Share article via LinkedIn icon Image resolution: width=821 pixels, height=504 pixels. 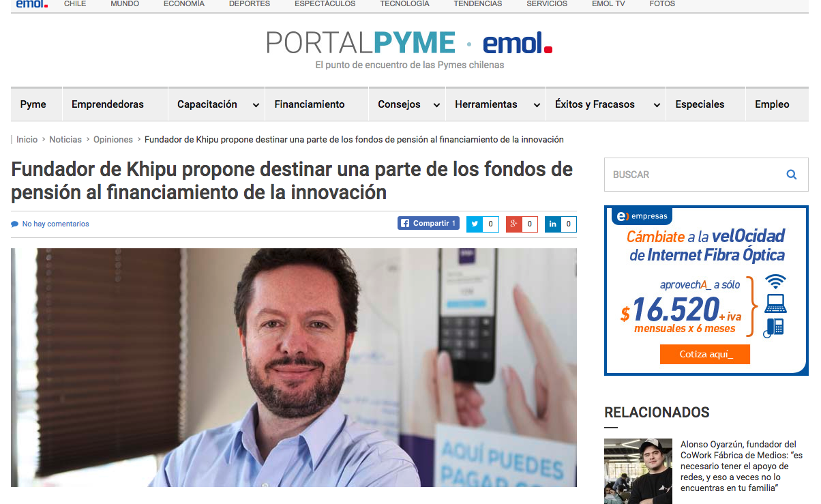coord(552,224)
